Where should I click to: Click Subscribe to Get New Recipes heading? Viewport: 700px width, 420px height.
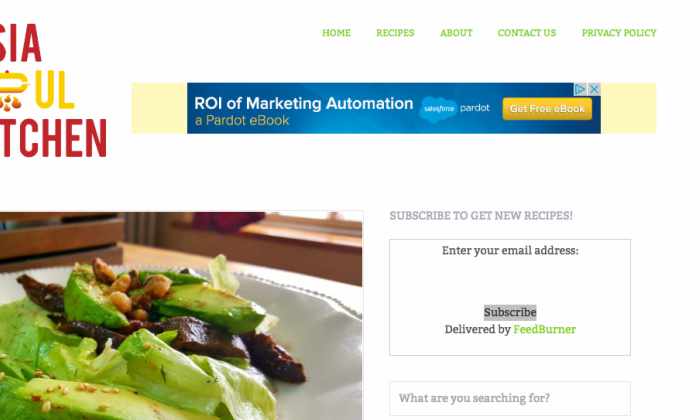(x=481, y=216)
